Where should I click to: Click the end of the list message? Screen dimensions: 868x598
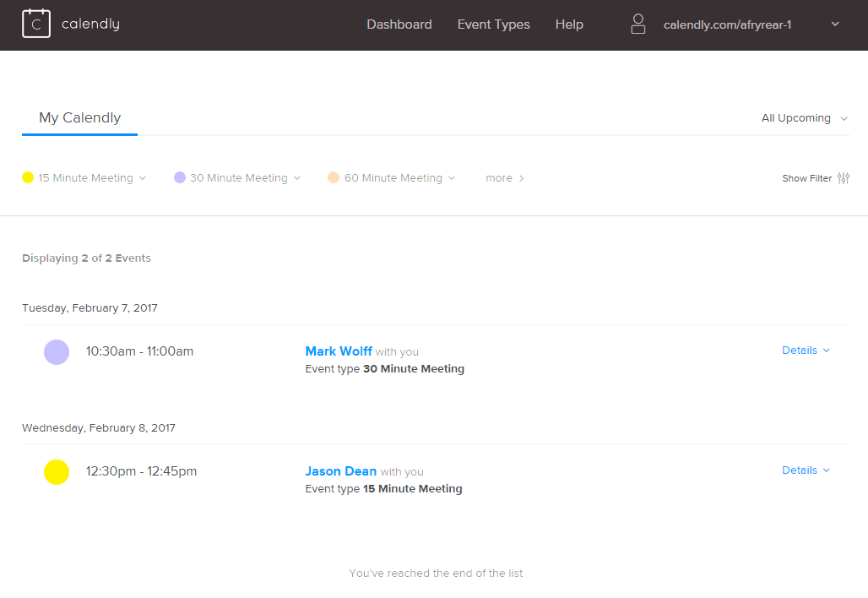[436, 573]
